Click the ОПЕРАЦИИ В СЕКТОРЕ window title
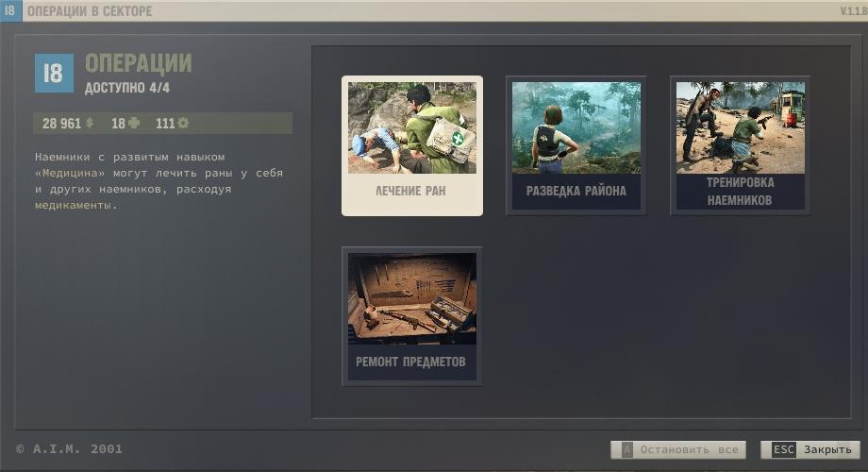868x472 pixels. click(x=89, y=11)
